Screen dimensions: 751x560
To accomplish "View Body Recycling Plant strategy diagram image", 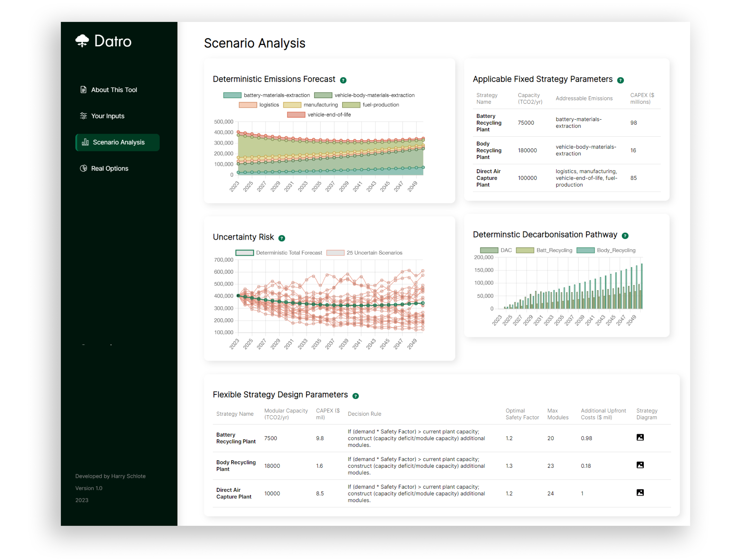I will tap(640, 465).
